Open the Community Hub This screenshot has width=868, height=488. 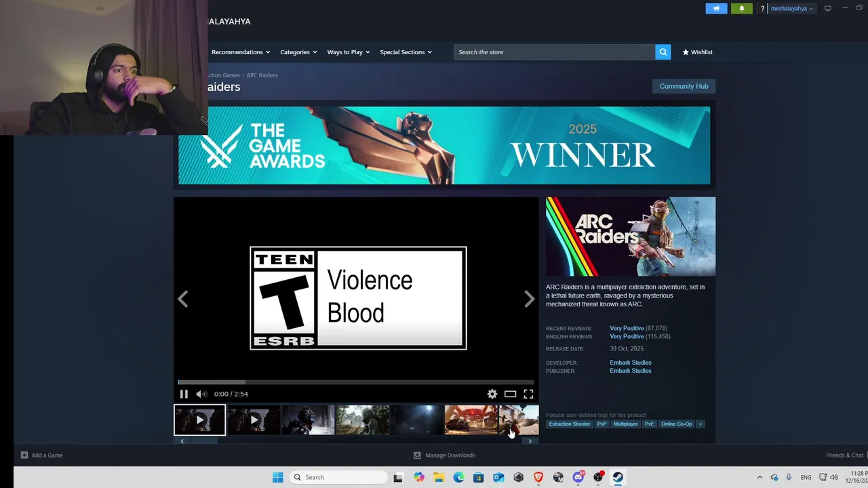point(684,86)
